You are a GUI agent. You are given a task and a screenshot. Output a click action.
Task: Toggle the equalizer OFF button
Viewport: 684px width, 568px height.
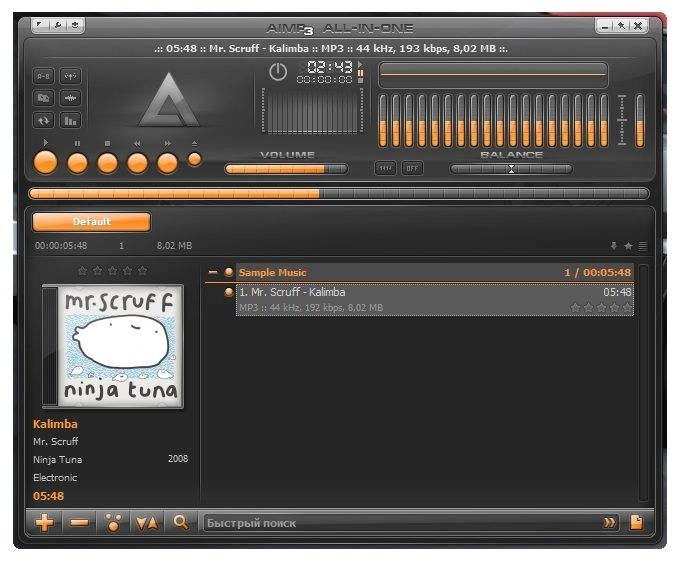412,168
